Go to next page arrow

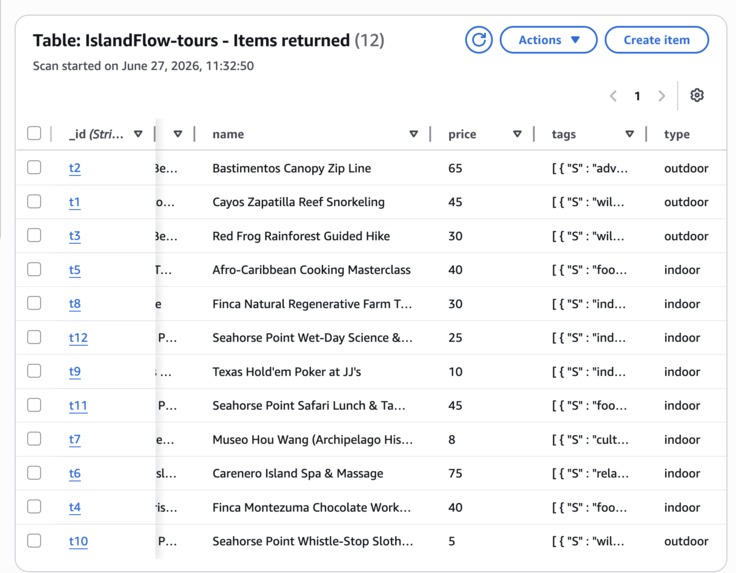coord(661,96)
